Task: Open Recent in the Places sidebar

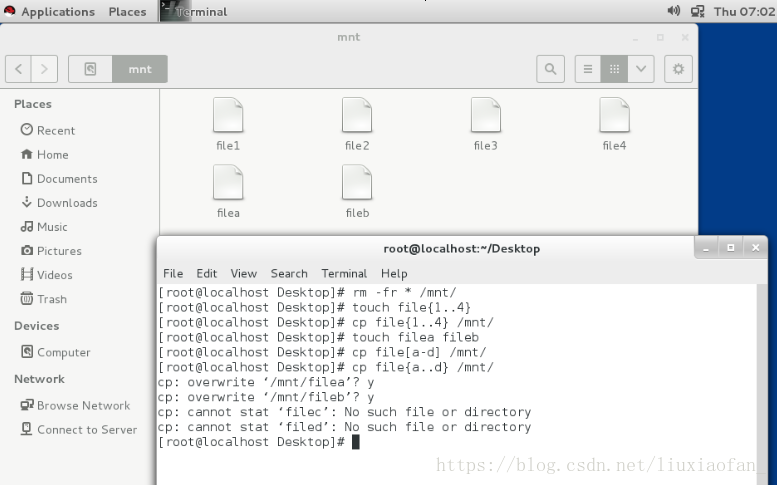Action: 48,130
